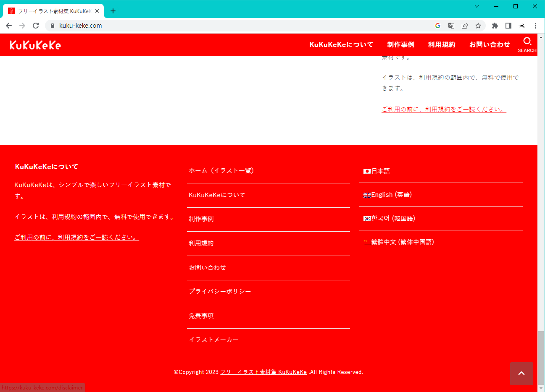Click the Google Translate icon in the address bar
Image resolution: width=545 pixels, height=392 pixels.
point(451,26)
